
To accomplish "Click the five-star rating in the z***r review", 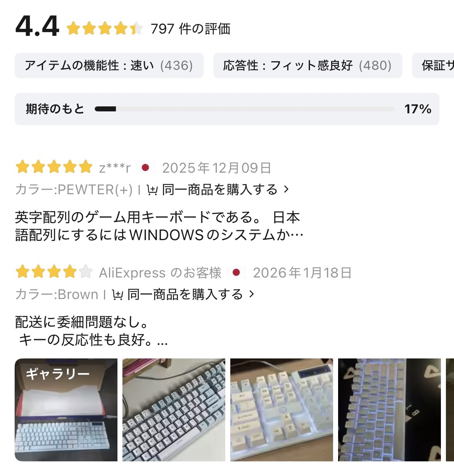I will 54,168.
